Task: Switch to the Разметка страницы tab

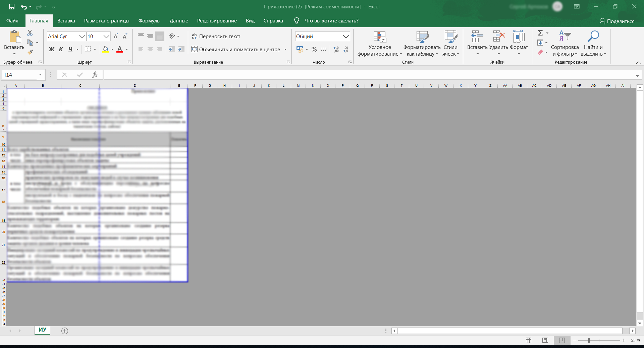Action: tap(107, 21)
